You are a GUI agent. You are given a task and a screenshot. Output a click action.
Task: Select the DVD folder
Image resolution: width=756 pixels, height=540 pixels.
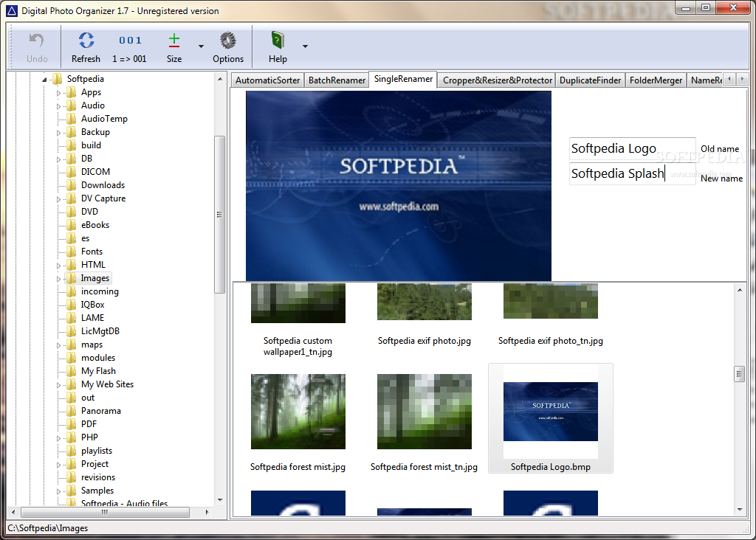click(89, 212)
